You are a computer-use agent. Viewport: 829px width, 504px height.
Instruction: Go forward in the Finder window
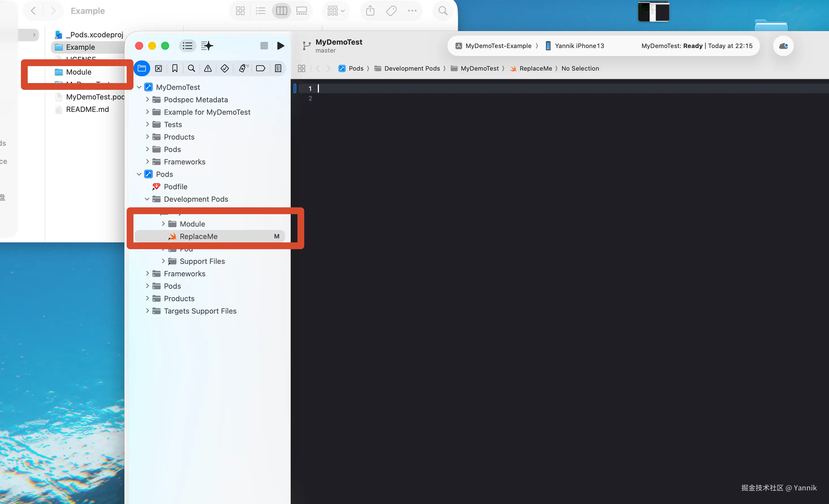pos(53,11)
